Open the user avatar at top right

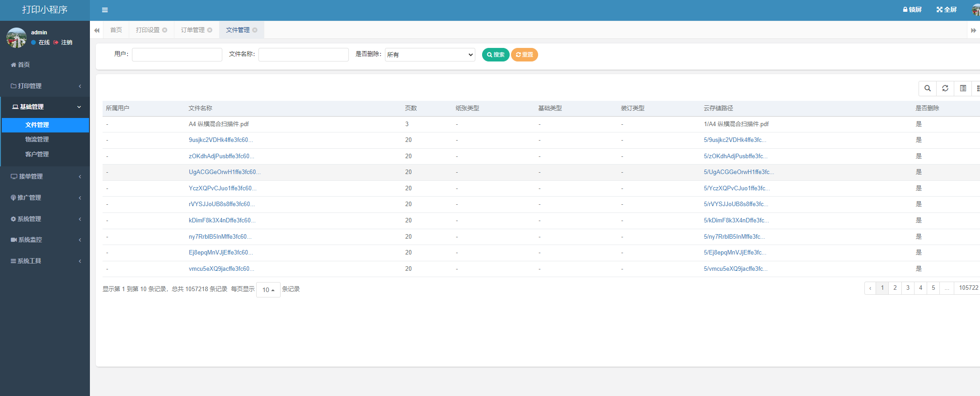pos(976,9)
